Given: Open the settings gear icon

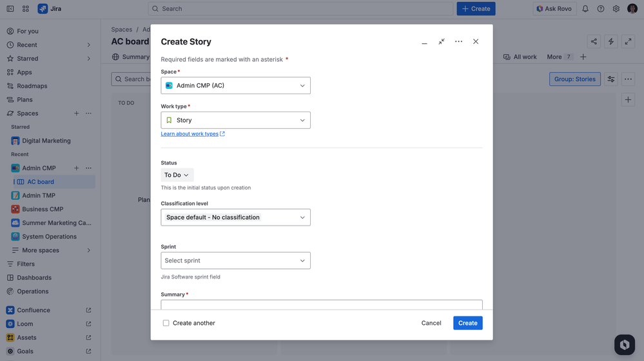Looking at the screenshot, I should point(616,8).
